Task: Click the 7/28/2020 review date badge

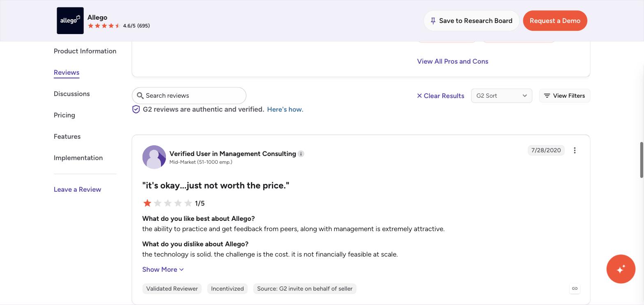Action: [x=546, y=150]
